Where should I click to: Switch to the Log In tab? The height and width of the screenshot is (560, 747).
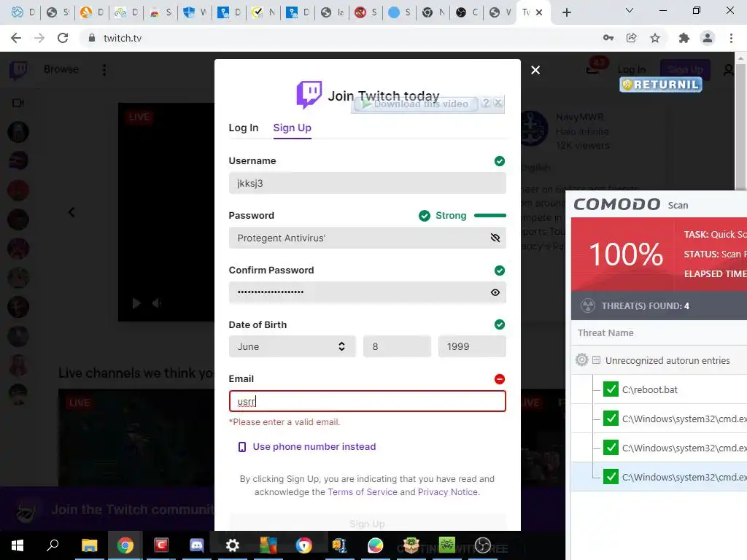tap(244, 128)
